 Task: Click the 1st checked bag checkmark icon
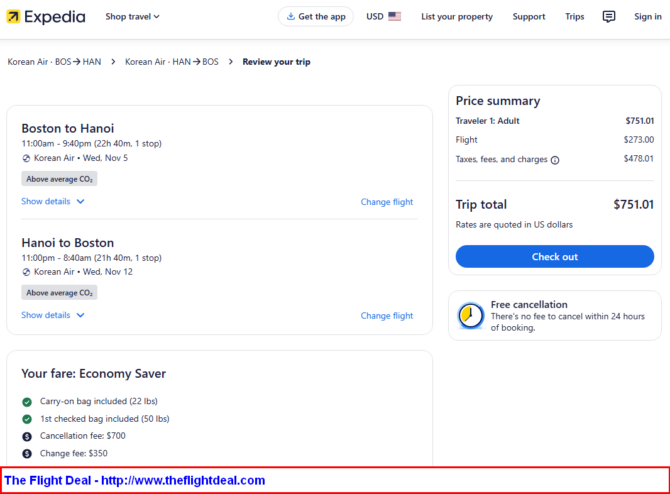(27, 418)
